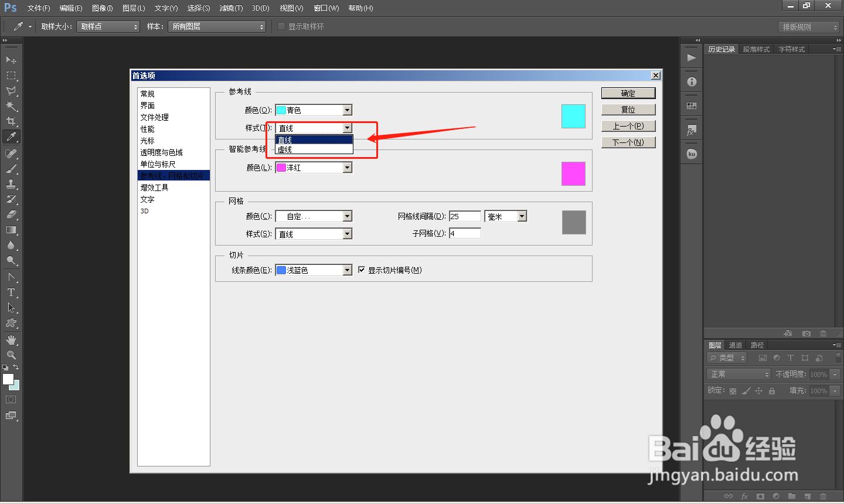844x504 pixels.
Task: Toggle 显示取样环 checkbox in options bar
Action: (x=281, y=26)
